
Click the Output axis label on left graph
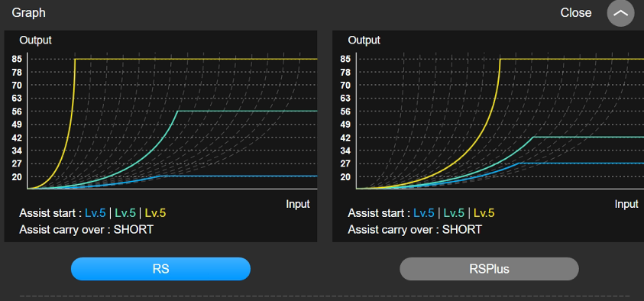click(35, 40)
